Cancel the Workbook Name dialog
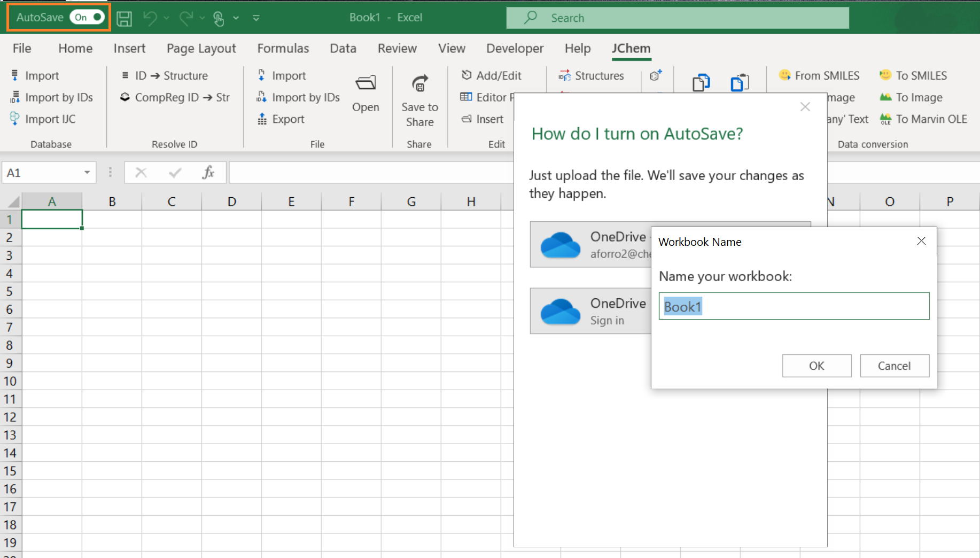The width and height of the screenshot is (980, 558). [x=894, y=366]
